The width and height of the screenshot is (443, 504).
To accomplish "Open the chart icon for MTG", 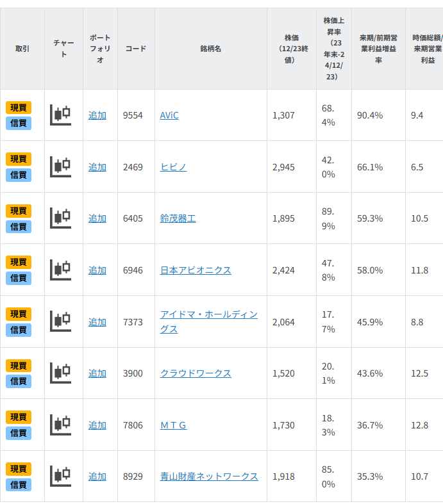I will pyautogui.click(x=60, y=425).
